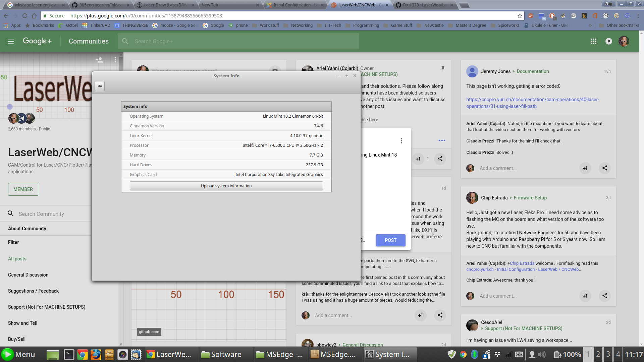644x362 pixels.
Task: Open the Programming bookmarks folder
Action: click(x=362, y=25)
